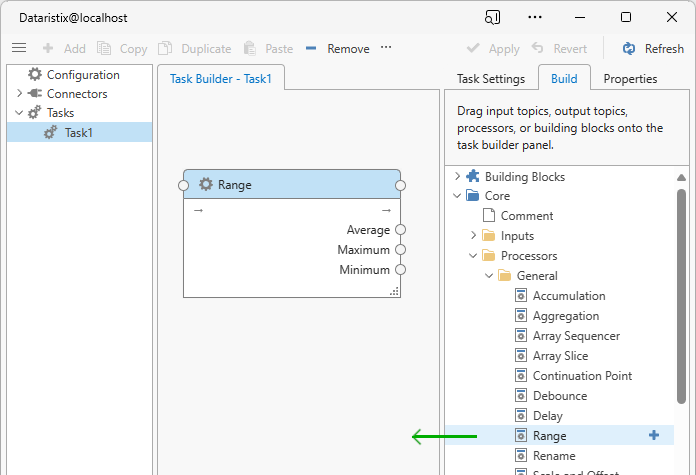
Task: Open the Properties tab
Action: 630,79
